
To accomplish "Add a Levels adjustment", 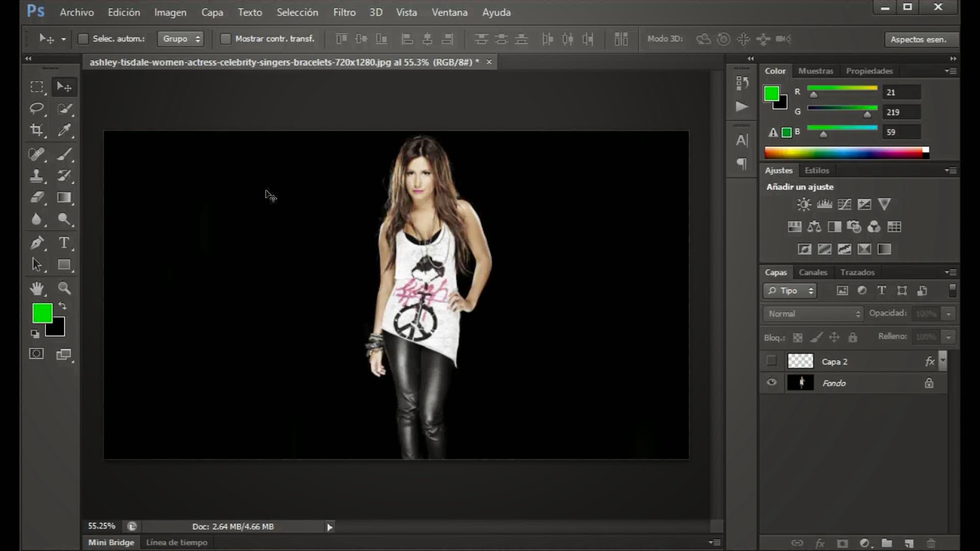I will [x=824, y=204].
